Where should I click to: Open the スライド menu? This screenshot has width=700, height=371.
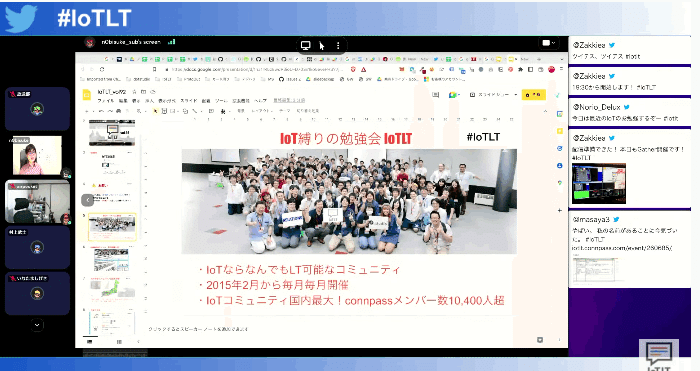point(189,100)
